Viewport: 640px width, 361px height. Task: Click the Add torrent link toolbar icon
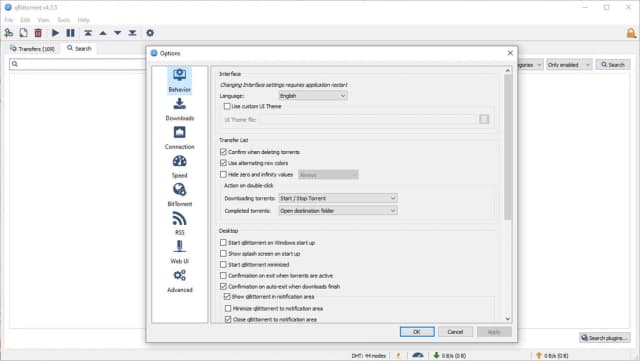9,33
